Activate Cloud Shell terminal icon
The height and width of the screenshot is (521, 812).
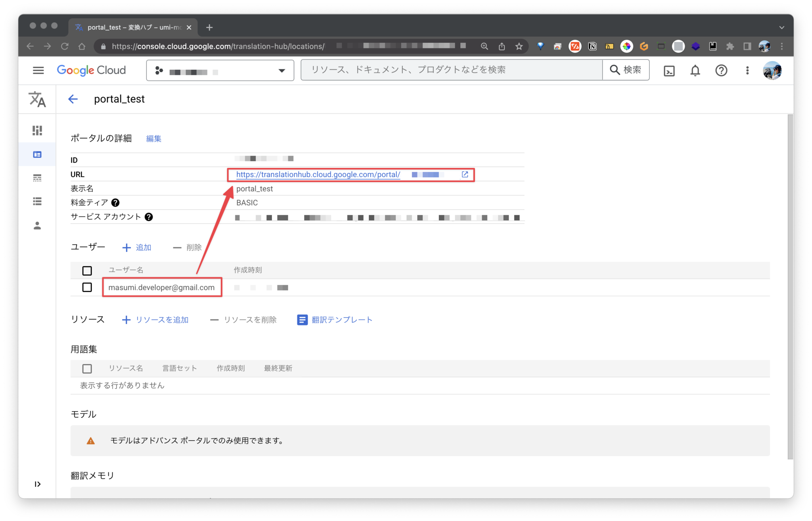[x=669, y=70]
